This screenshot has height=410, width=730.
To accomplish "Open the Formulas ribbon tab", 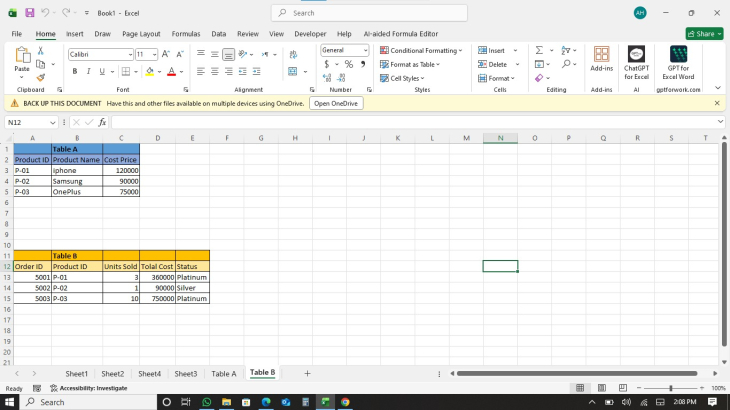I will click(185, 33).
